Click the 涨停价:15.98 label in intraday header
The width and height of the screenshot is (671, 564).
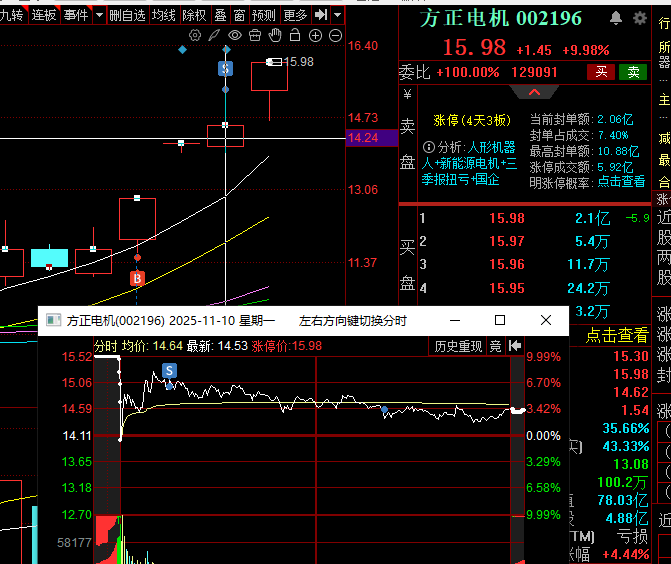coord(286,346)
